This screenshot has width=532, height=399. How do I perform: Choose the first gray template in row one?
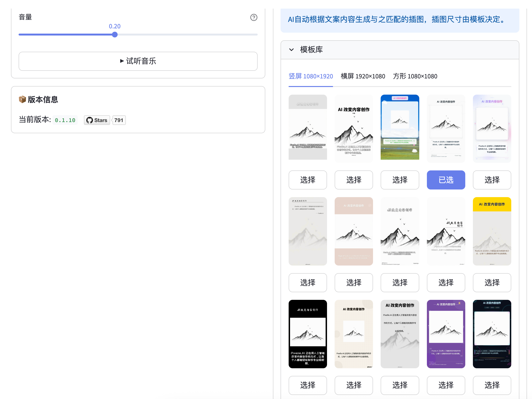(307, 180)
